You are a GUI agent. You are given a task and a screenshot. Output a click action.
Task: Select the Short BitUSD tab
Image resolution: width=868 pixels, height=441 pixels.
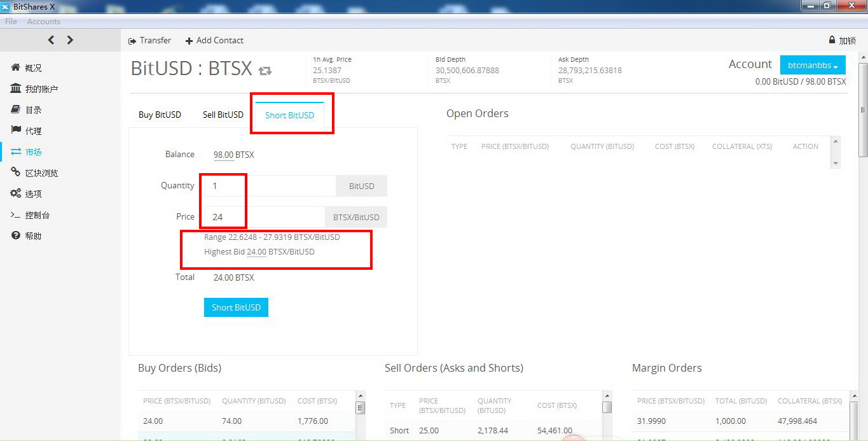click(289, 115)
